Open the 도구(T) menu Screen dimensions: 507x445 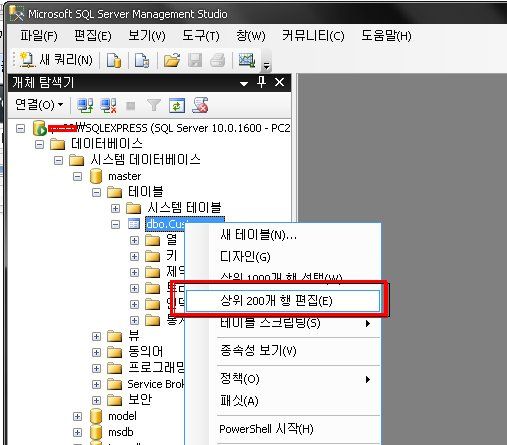201,36
